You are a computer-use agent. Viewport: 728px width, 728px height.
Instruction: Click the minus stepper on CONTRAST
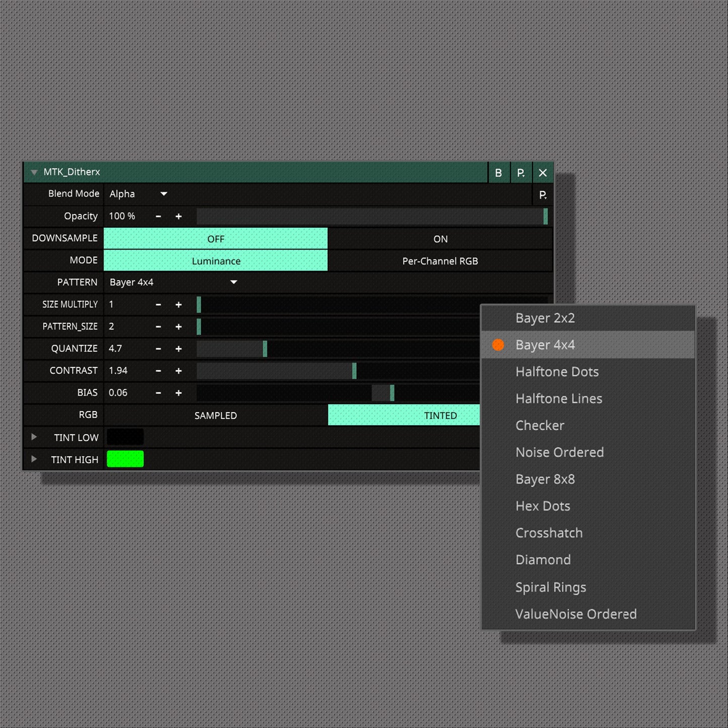coord(158,370)
